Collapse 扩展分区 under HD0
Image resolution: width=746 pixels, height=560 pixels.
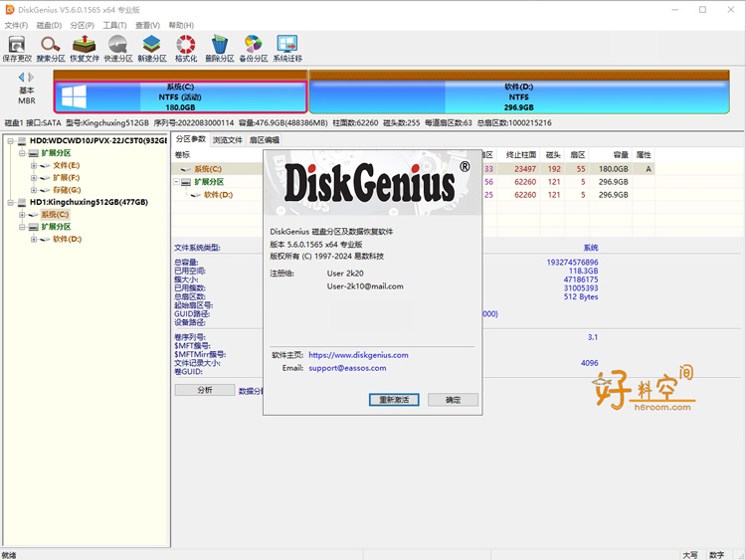tap(22, 153)
